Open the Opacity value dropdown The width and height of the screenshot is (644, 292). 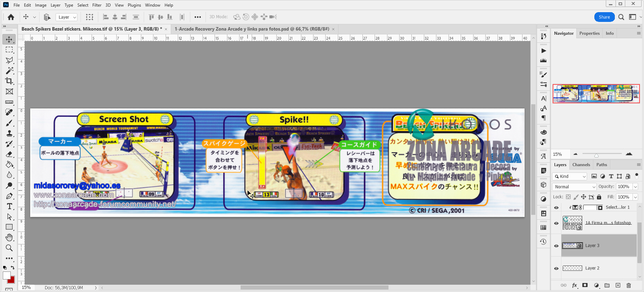point(636,187)
